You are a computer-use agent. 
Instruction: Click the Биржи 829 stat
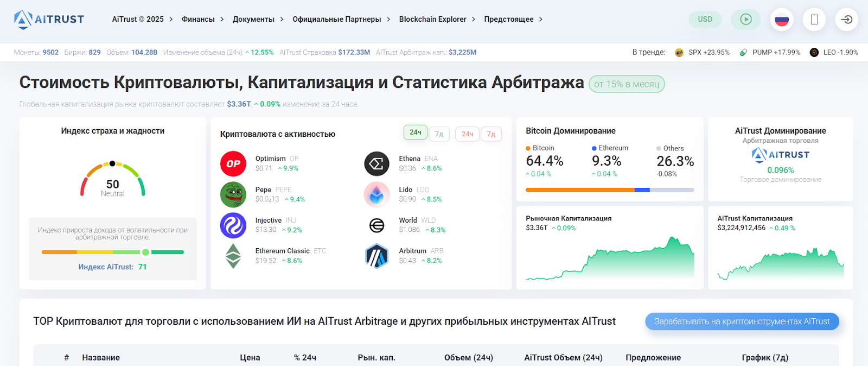[x=82, y=53]
